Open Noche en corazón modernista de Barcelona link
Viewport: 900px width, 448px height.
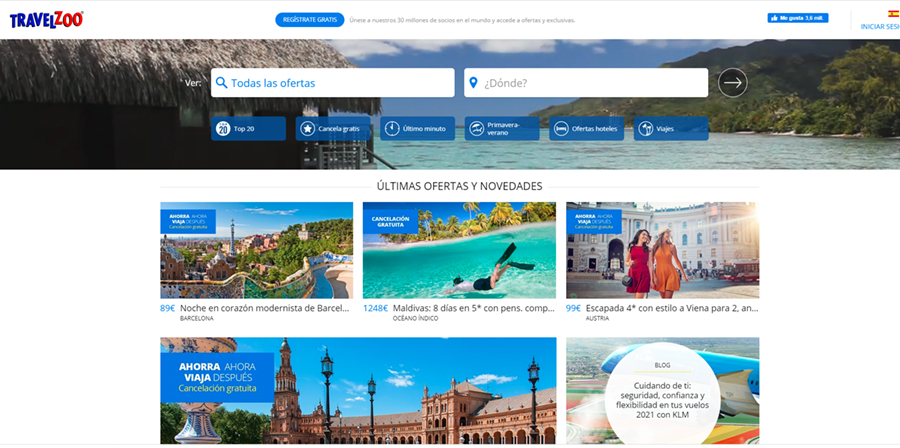click(x=265, y=308)
